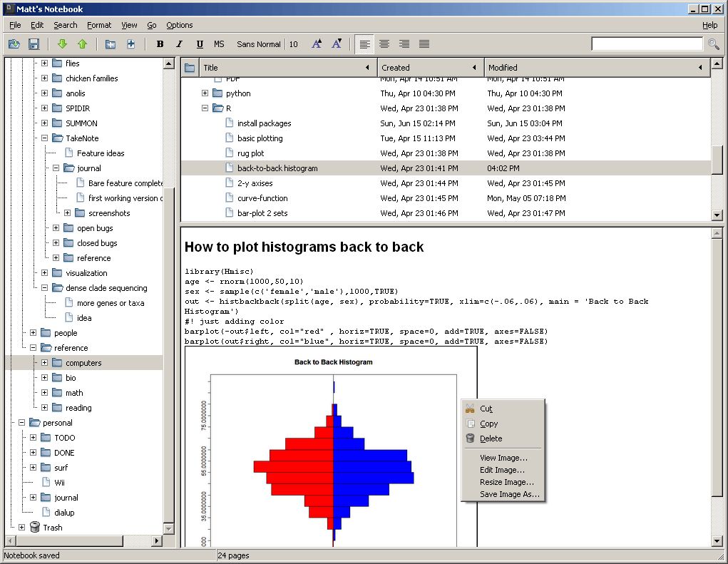Click the increase font size icon

[317, 43]
